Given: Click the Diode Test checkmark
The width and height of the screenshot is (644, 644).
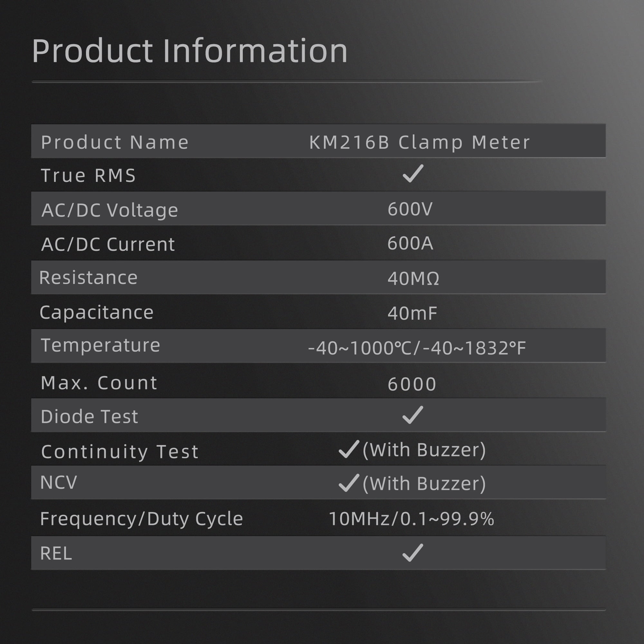Looking at the screenshot, I should click(x=413, y=415).
